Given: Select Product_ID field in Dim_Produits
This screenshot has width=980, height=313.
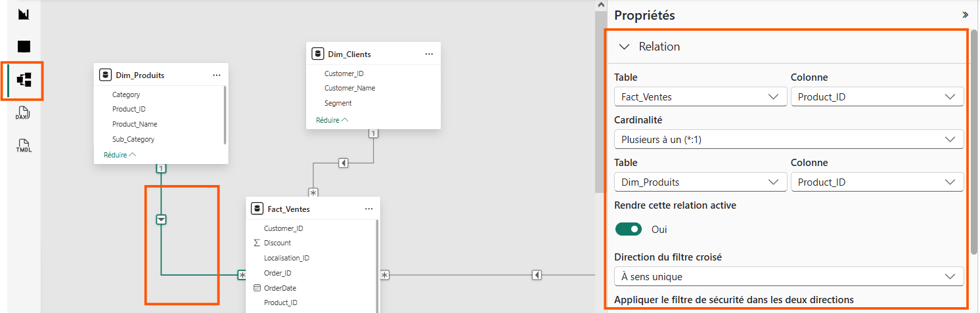Looking at the screenshot, I should point(129,109).
